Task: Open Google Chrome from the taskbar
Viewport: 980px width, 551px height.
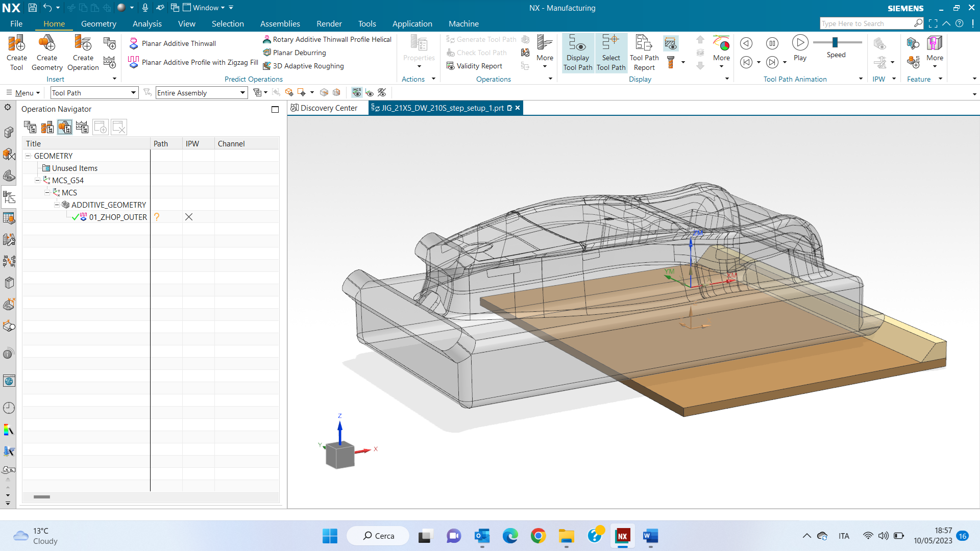Action: (538, 536)
